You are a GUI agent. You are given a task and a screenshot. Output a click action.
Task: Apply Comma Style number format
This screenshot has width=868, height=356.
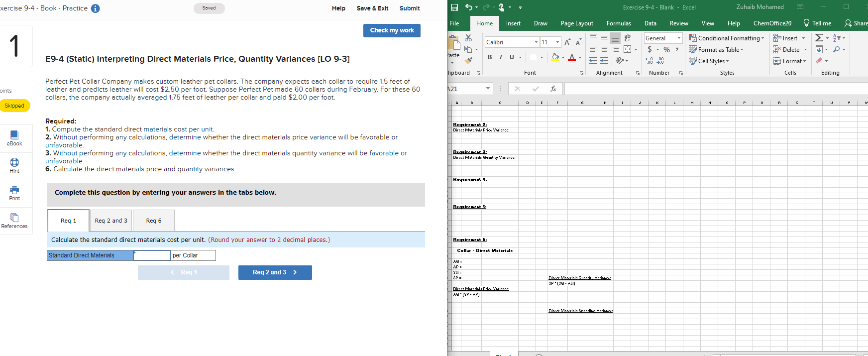click(x=677, y=49)
